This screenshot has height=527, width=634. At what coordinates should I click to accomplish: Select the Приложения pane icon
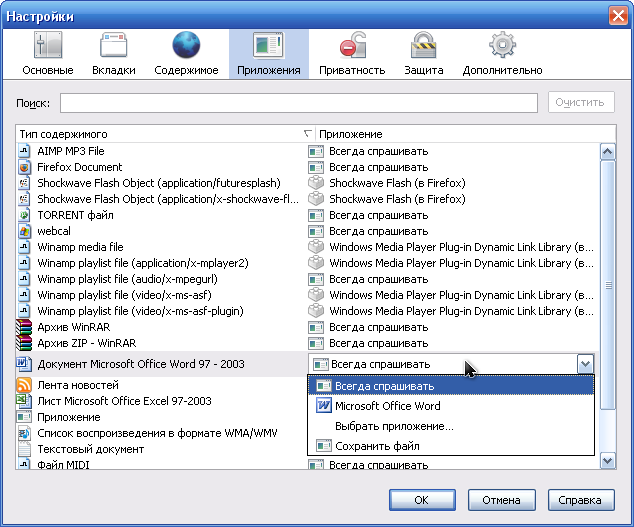tap(268, 44)
